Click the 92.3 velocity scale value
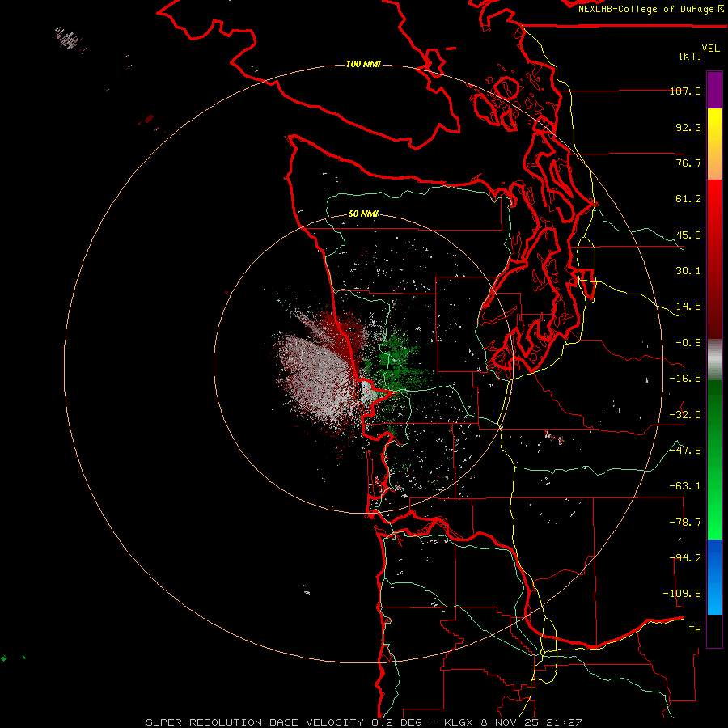 (688, 127)
